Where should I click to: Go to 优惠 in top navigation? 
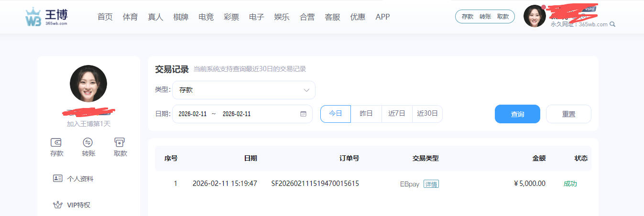click(358, 17)
